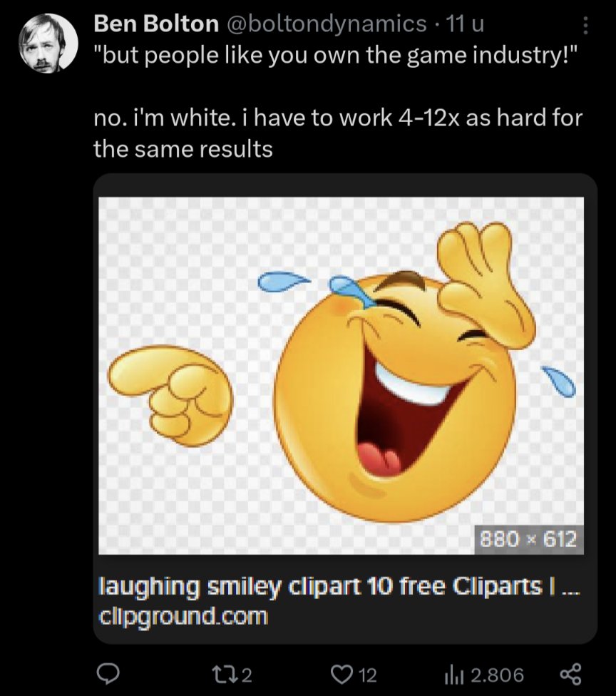Click the clipground.com source text
Viewport: 616px width, 696px height.
click(x=183, y=616)
